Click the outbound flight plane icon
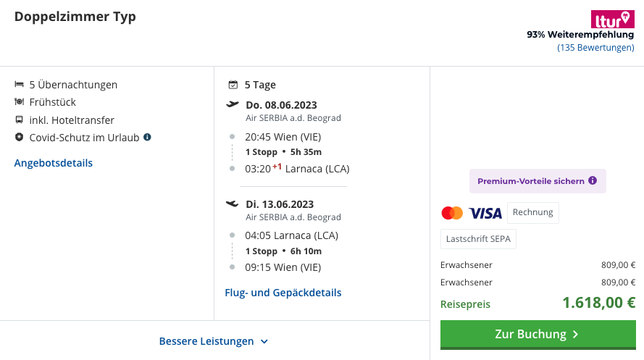The image size is (644, 360). click(232, 105)
